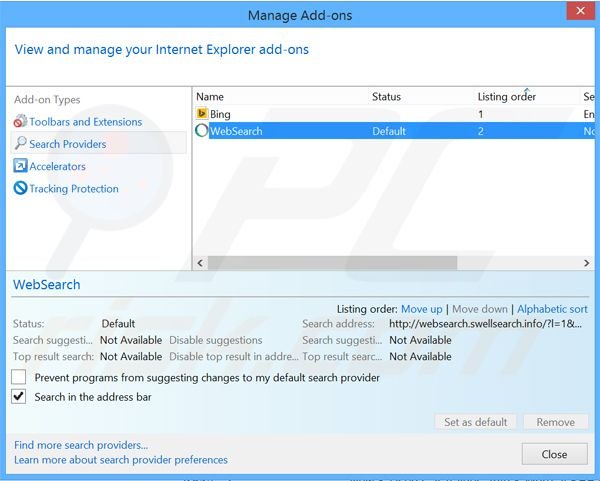The height and width of the screenshot is (481, 600).
Task: Switch to Accelerators add-on type
Action: 57,166
